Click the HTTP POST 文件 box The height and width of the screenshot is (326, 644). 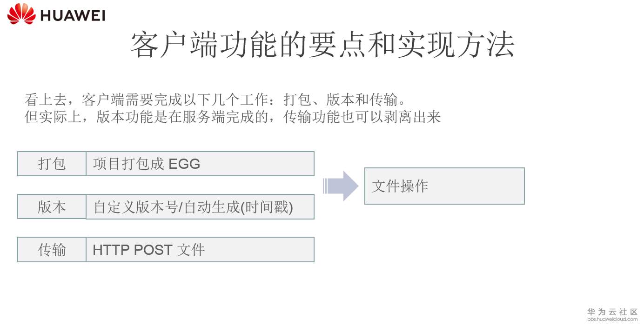200,250
